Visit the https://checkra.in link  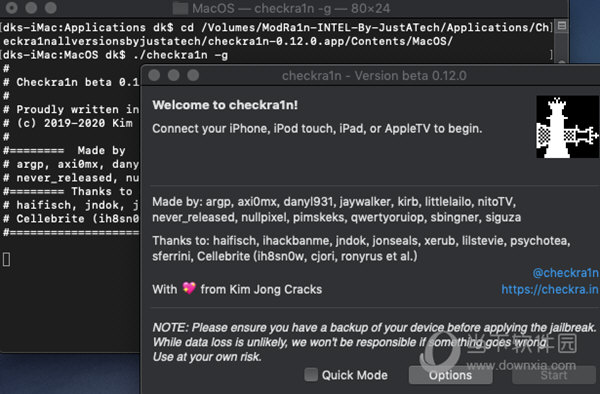[550, 289]
